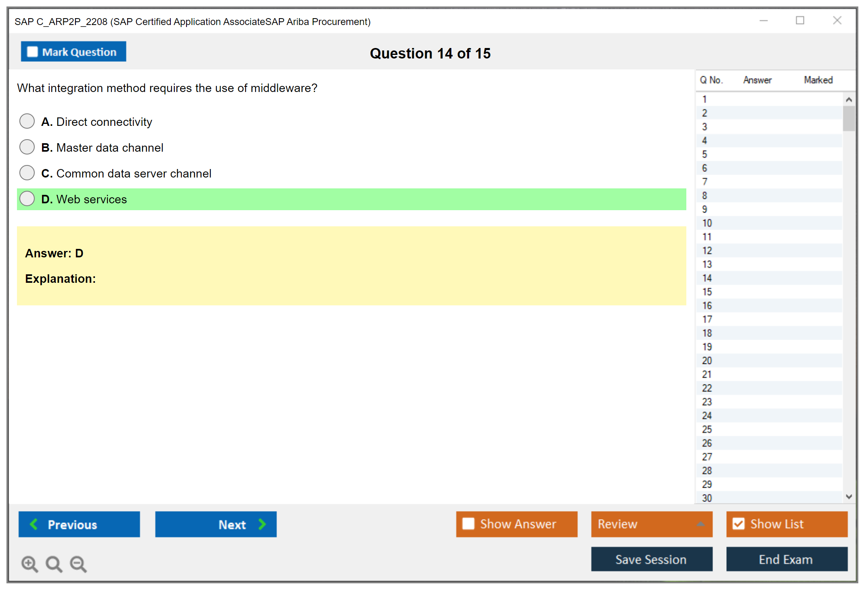Select option D Web services
The width and height of the screenshot is (868, 593).
[x=27, y=198]
